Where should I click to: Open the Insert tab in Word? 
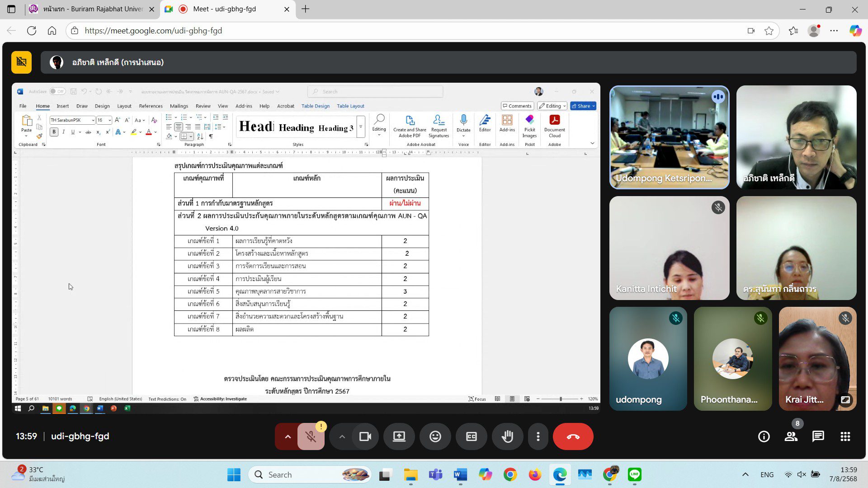pos(62,106)
